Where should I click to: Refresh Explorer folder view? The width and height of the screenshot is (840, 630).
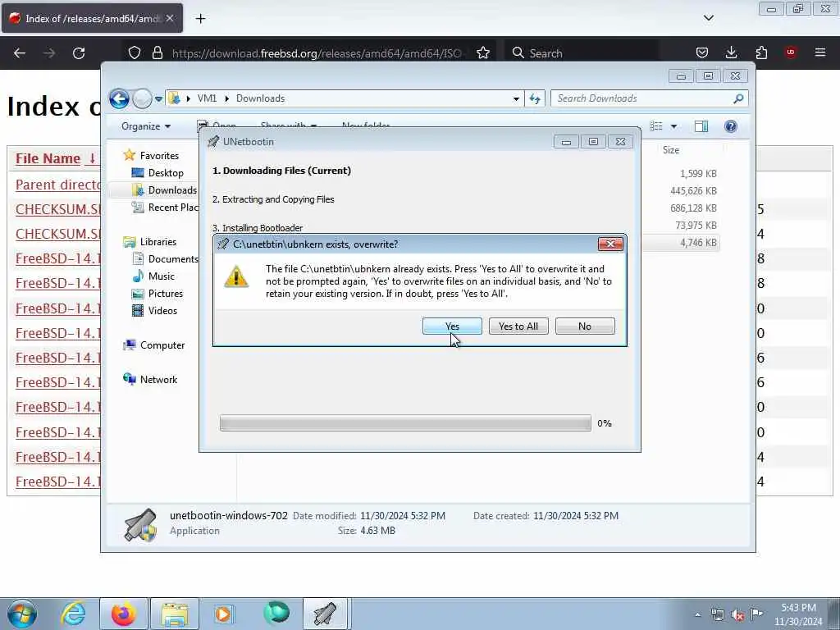pyautogui.click(x=535, y=98)
